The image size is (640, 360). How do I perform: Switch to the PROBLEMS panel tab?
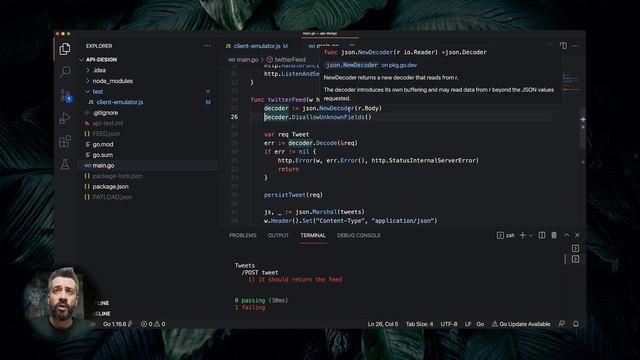click(x=242, y=236)
